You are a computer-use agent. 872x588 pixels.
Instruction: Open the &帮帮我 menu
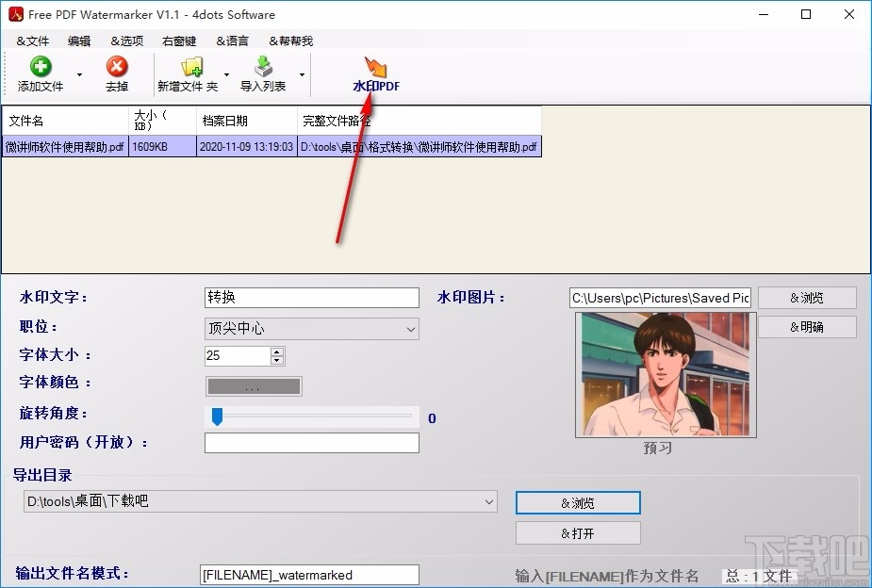coord(291,41)
